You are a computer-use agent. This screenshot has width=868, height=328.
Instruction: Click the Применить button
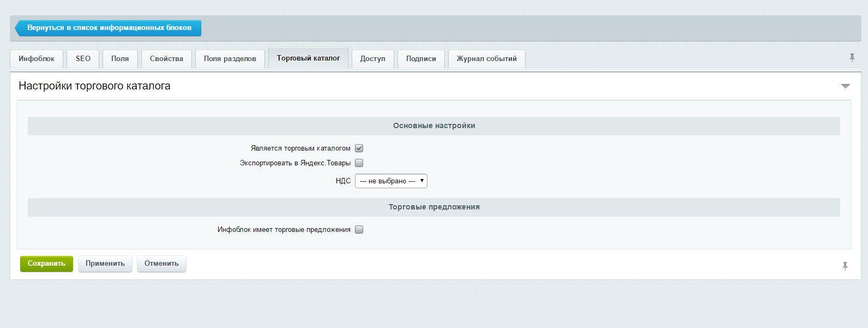(105, 264)
